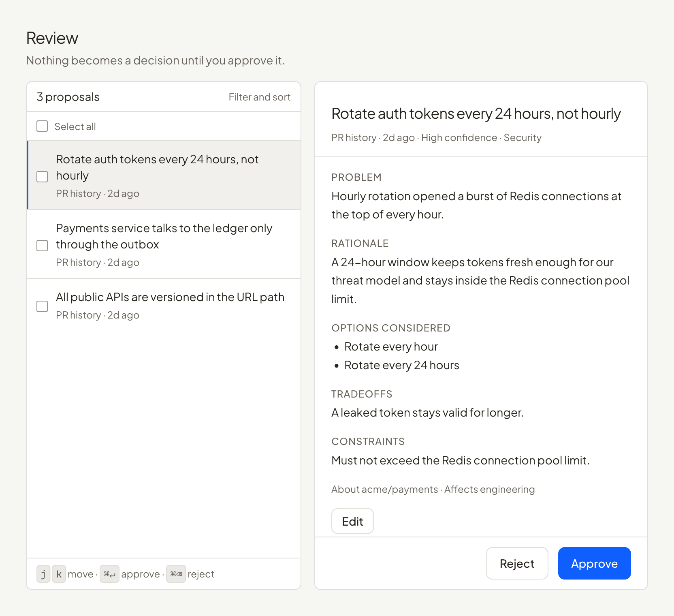Click the PROBLEM section heading

pyautogui.click(x=356, y=177)
